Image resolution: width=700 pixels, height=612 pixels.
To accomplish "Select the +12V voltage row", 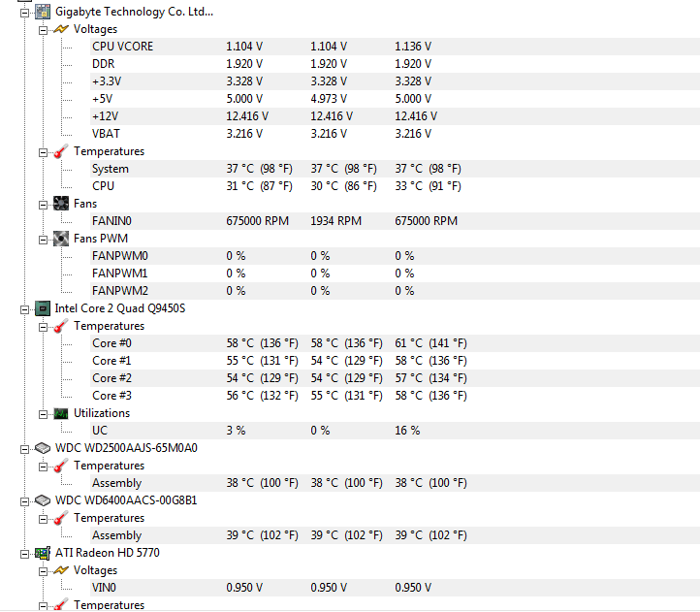I will pos(106,116).
